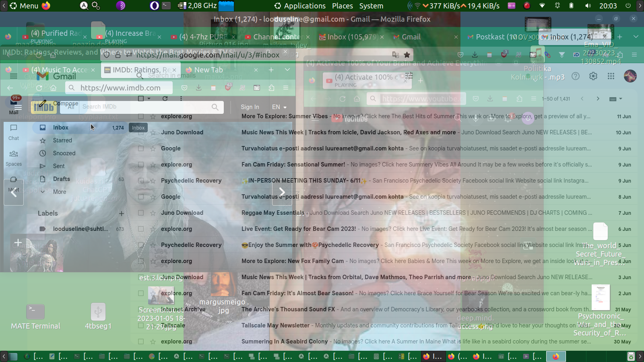Star the IN-PERSON MEETING THIS SUNDAY email
Image resolution: width=644 pixels, height=362 pixels.
click(x=153, y=181)
